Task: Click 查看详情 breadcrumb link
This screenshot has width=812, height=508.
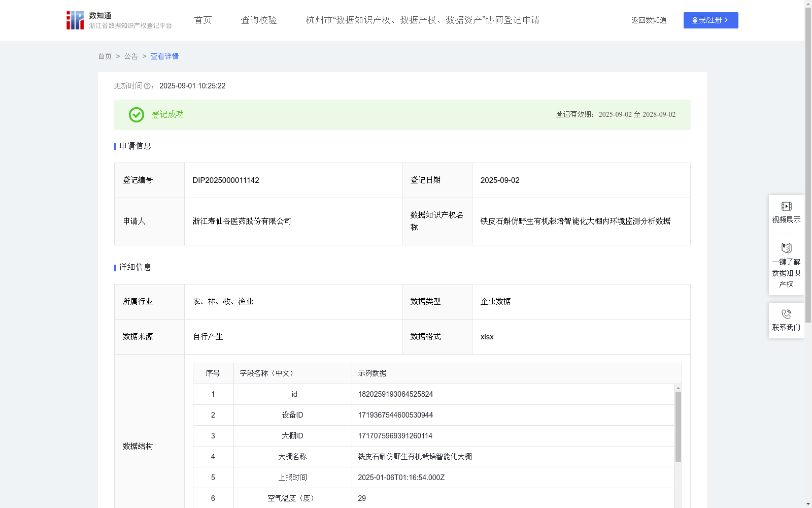Action: point(164,56)
